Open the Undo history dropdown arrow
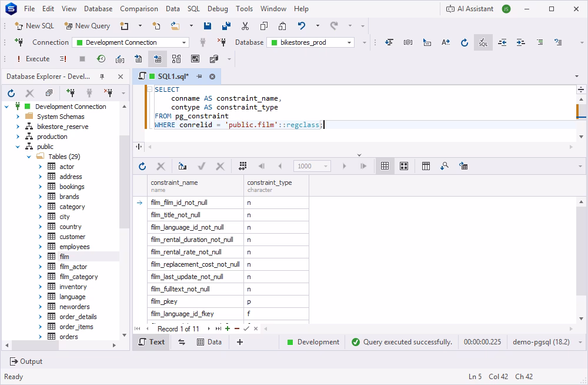This screenshot has width=588, height=385. pyautogui.click(x=318, y=25)
